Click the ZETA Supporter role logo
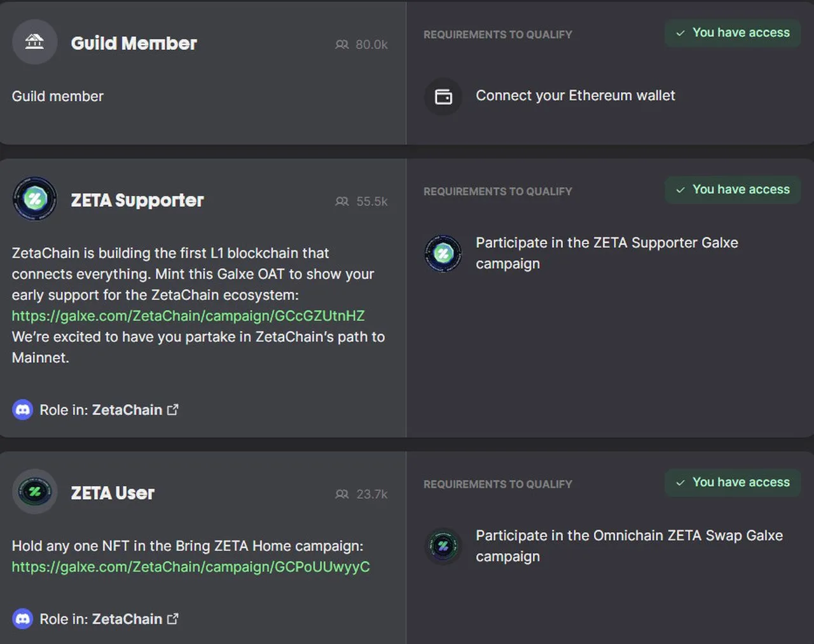Image resolution: width=814 pixels, height=644 pixels. [34, 199]
